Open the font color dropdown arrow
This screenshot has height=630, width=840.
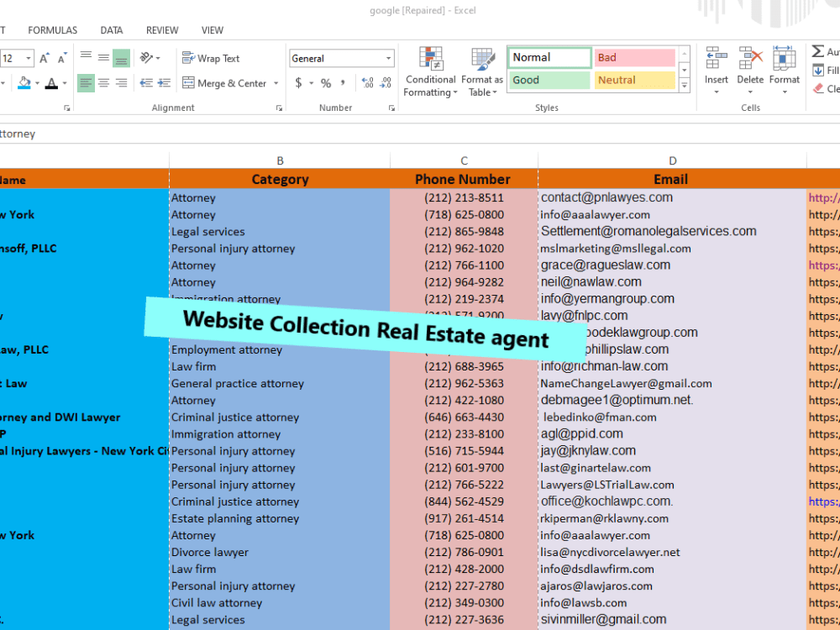[65, 83]
